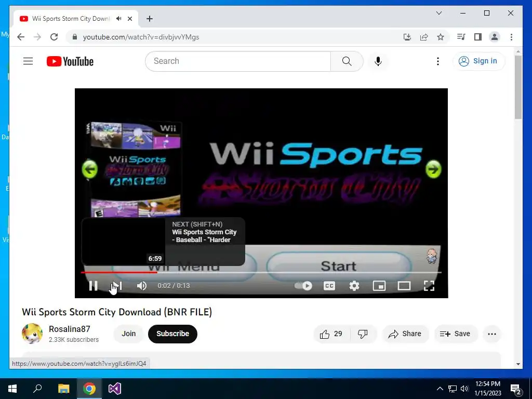Open system volume control in tray
The image size is (532, 399).
[464, 389]
